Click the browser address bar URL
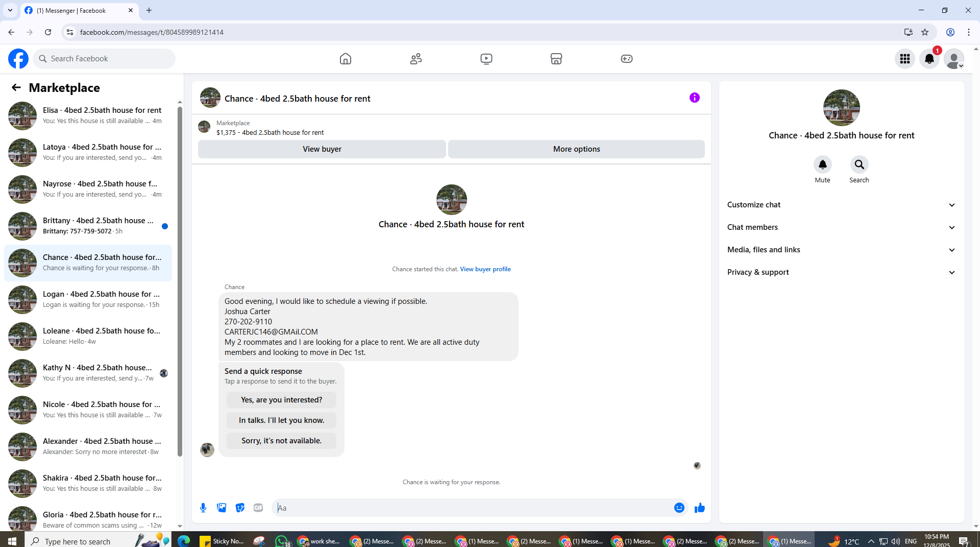 click(x=152, y=32)
